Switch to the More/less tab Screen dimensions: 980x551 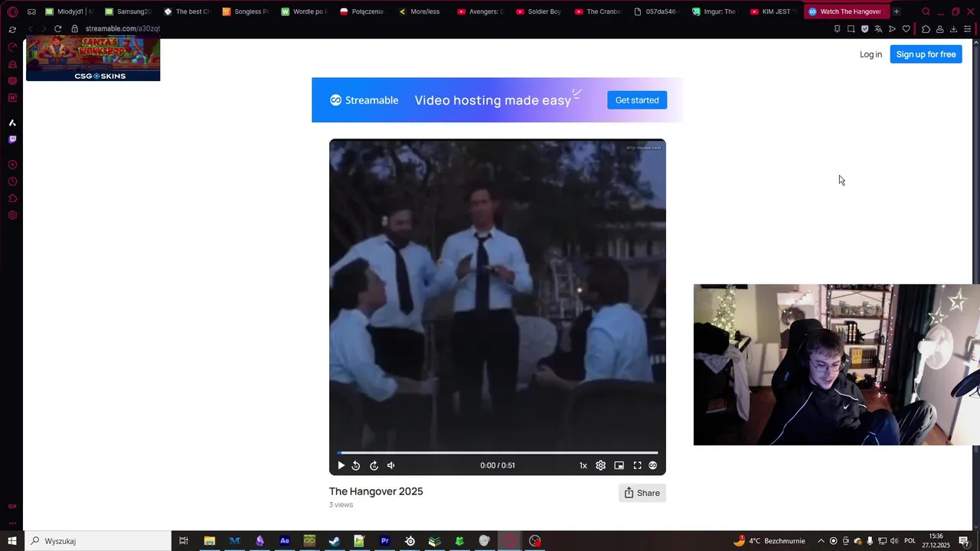point(421,11)
